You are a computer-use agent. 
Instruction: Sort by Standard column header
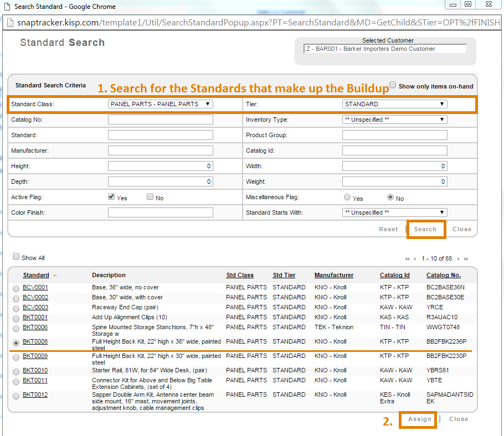(36, 275)
